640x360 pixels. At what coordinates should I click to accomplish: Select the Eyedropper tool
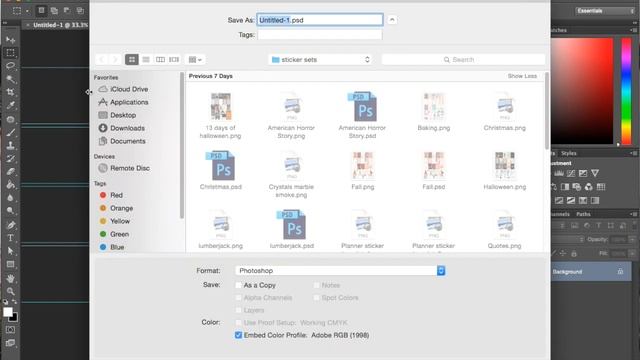11,105
